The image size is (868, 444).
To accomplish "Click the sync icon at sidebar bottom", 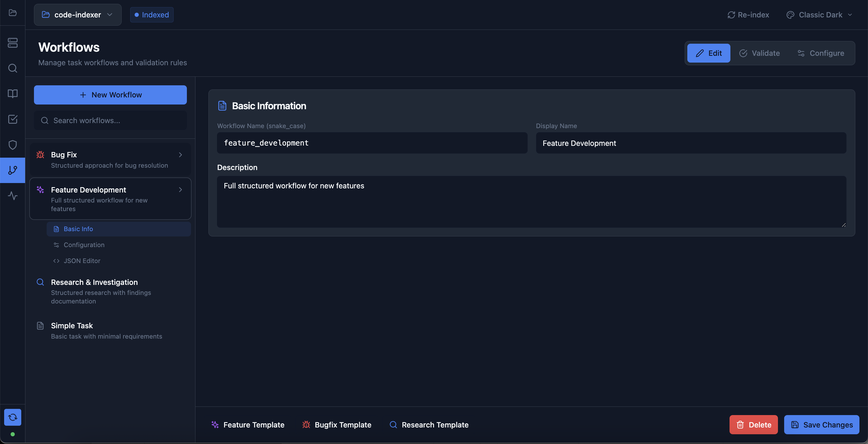I will 12,417.
